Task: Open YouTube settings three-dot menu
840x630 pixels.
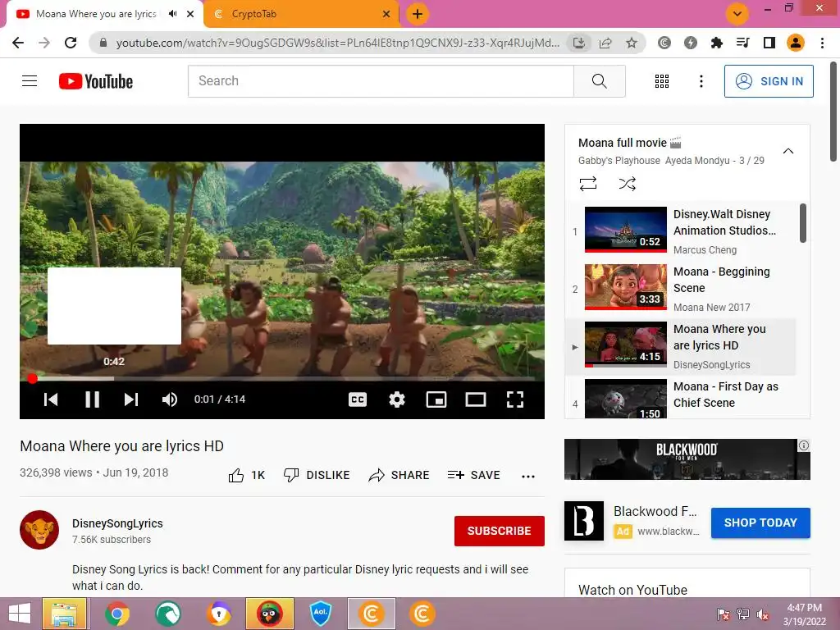Action: tap(701, 81)
